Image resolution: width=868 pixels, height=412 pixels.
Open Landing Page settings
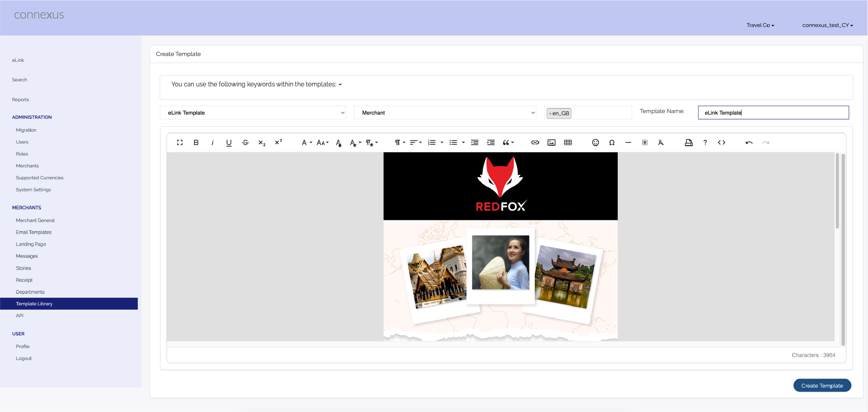31,244
